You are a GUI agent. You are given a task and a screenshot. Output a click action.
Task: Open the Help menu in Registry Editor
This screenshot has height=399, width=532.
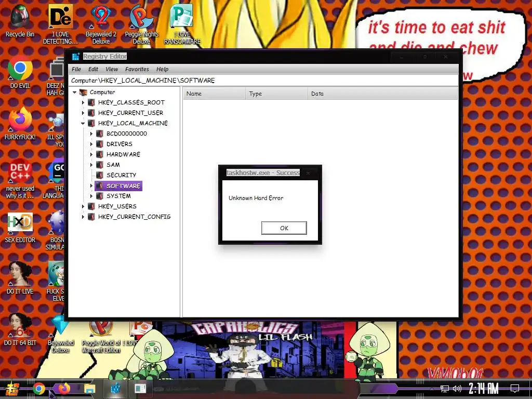[162, 69]
